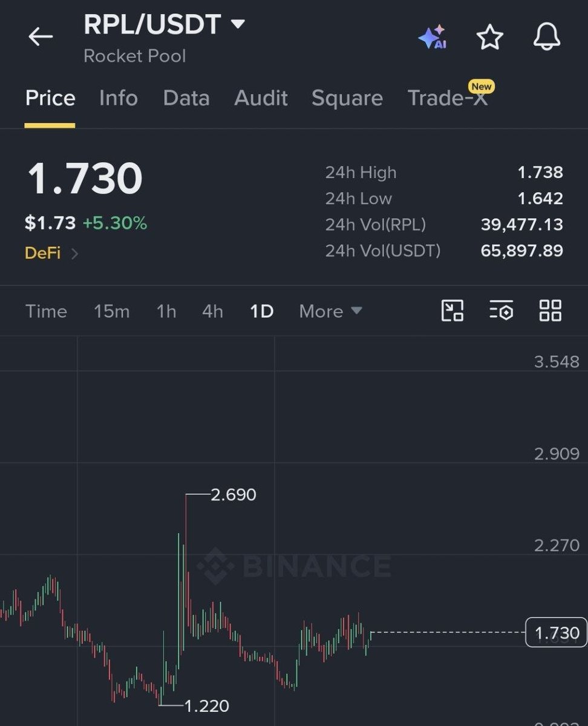This screenshot has height=726, width=588.
Task: Click the 24h Vol(RPL) label
Action: click(x=376, y=224)
